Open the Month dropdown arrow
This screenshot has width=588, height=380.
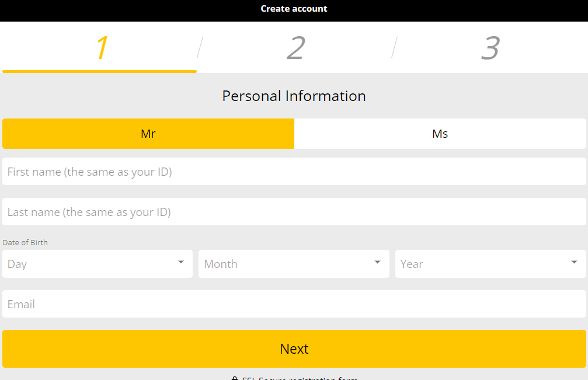[x=378, y=262]
